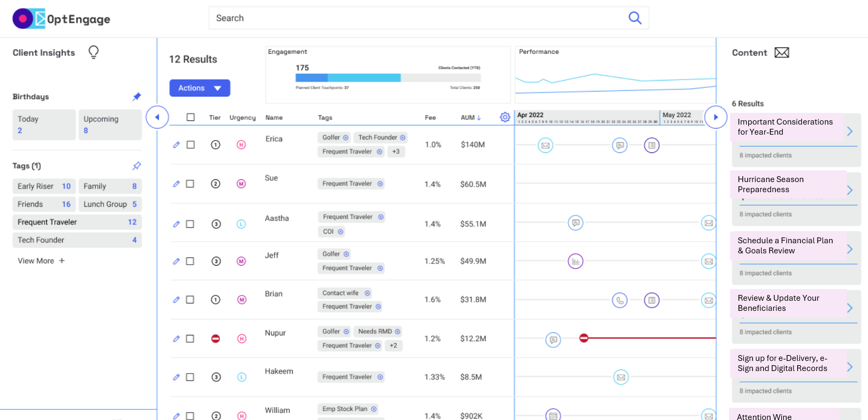
Task: Expand Important Considerations for Year-End card
Action: pos(850,131)
